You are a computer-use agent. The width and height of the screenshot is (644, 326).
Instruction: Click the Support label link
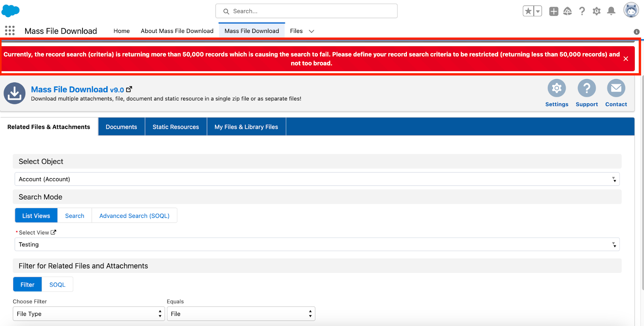[x=587, y=104]
